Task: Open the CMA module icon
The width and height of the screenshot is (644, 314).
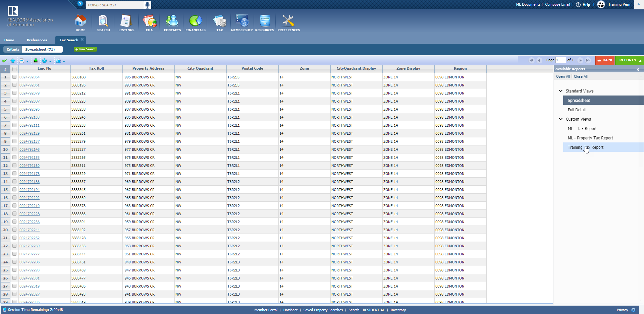Action: 149,21
